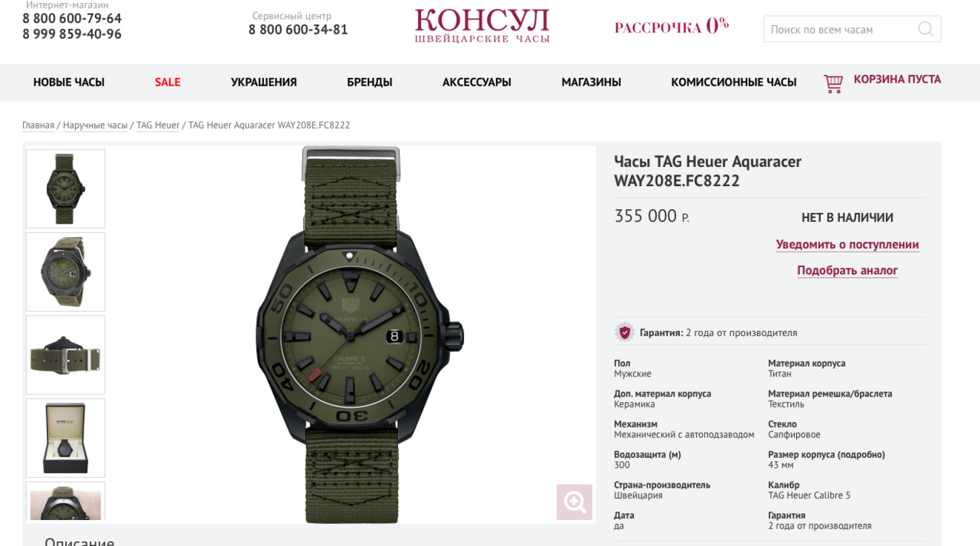Image resolution: width=980 pixels, height=546 pixels.
Task: Select the angled watch thumbnail
Action: (66, 272)
